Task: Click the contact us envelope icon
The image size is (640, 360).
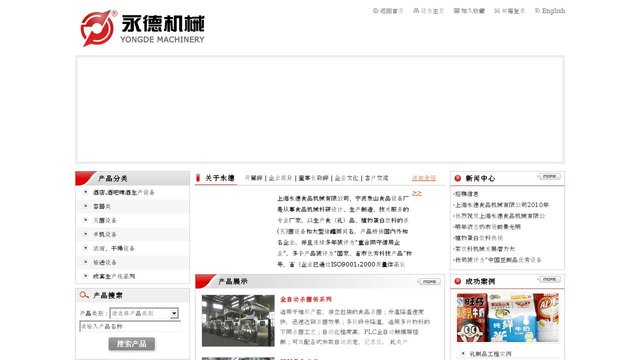Action: [x=497, y=11]
